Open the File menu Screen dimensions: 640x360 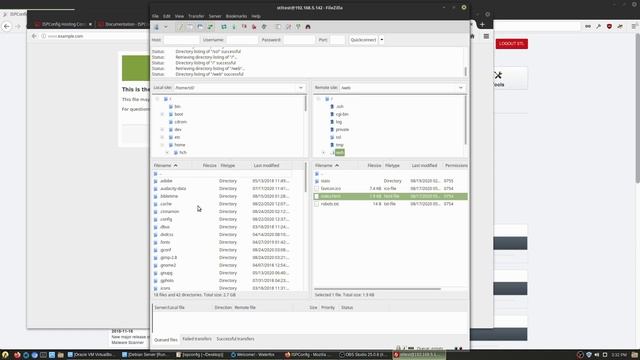155,16
